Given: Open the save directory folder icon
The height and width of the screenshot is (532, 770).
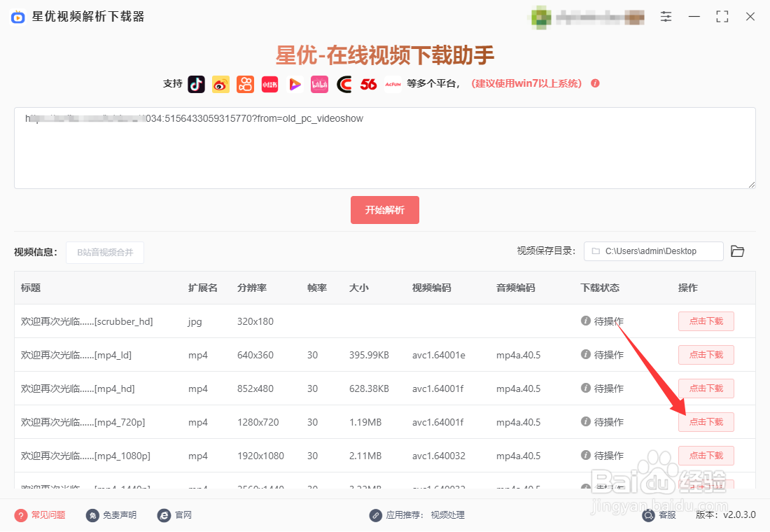Looking at the screenshot, I should [737, 251].
